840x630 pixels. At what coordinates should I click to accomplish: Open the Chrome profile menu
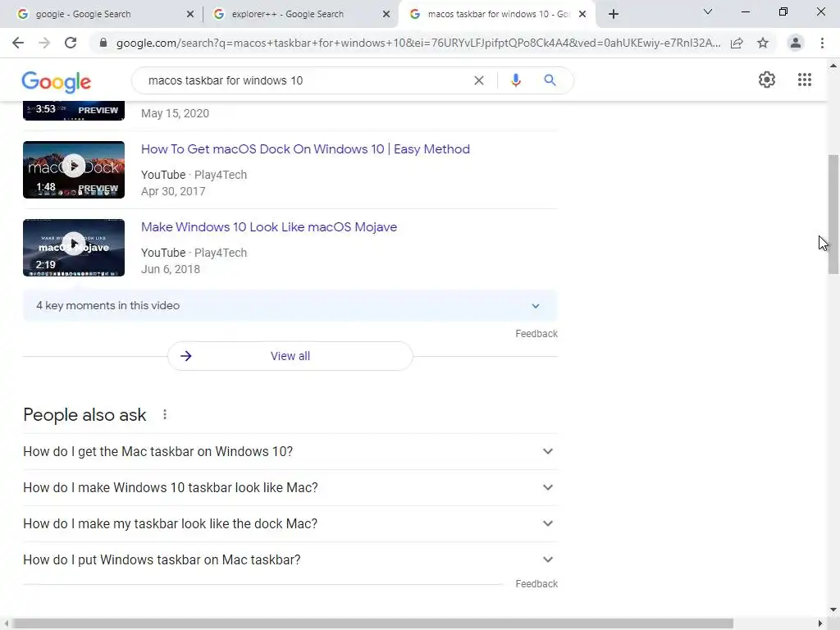coord(796,43)
